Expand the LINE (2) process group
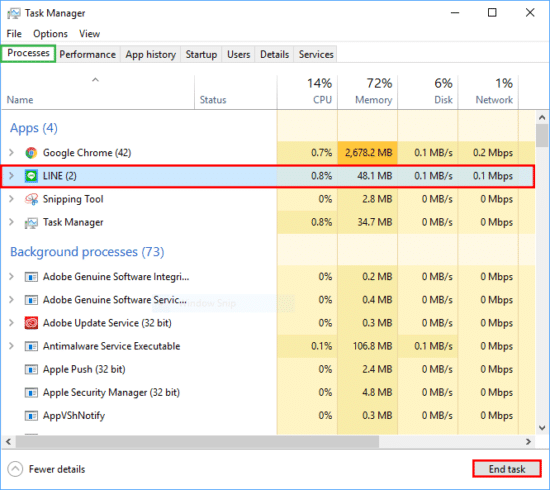The image size is (550, 490). coord(11,176)
